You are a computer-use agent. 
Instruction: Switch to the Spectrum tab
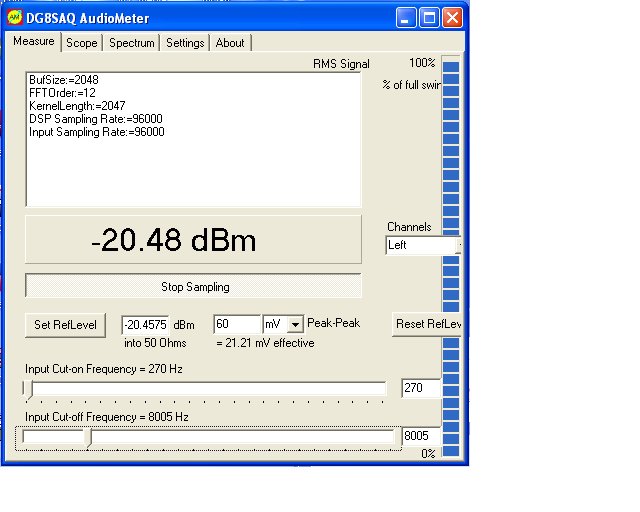click(132, 43)
